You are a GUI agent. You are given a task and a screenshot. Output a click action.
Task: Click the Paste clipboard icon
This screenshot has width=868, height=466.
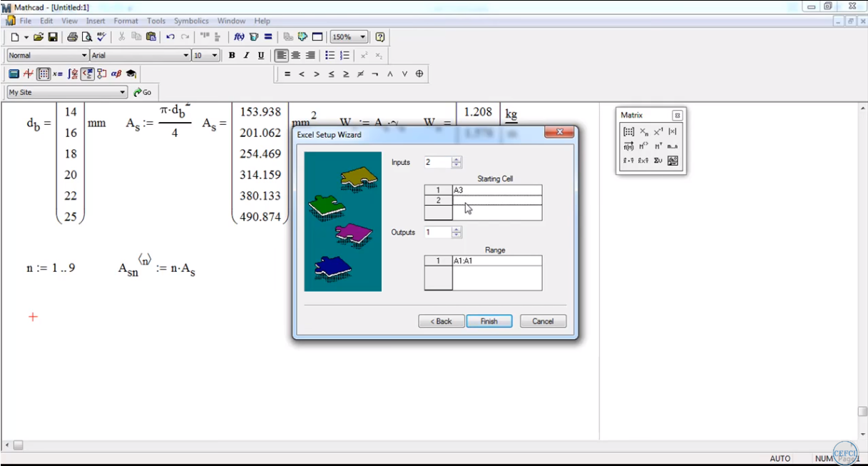pyautogui.click(x=150, y=37)
